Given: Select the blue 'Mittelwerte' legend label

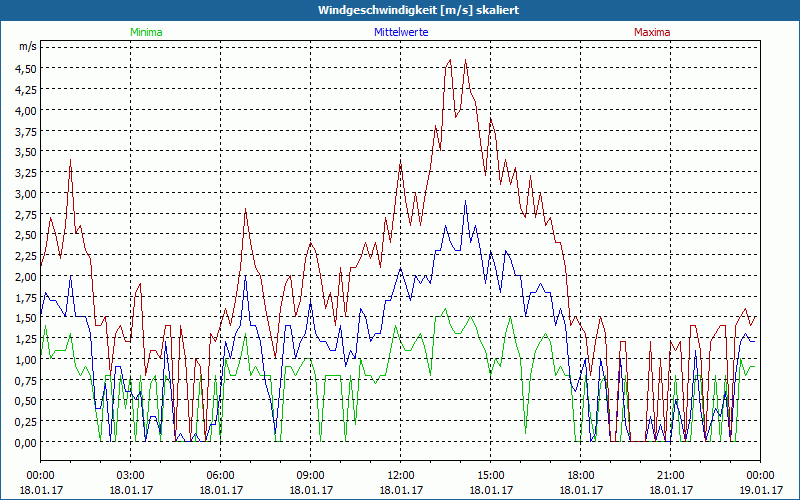Looking at the screenshot, I should (401, 32).
